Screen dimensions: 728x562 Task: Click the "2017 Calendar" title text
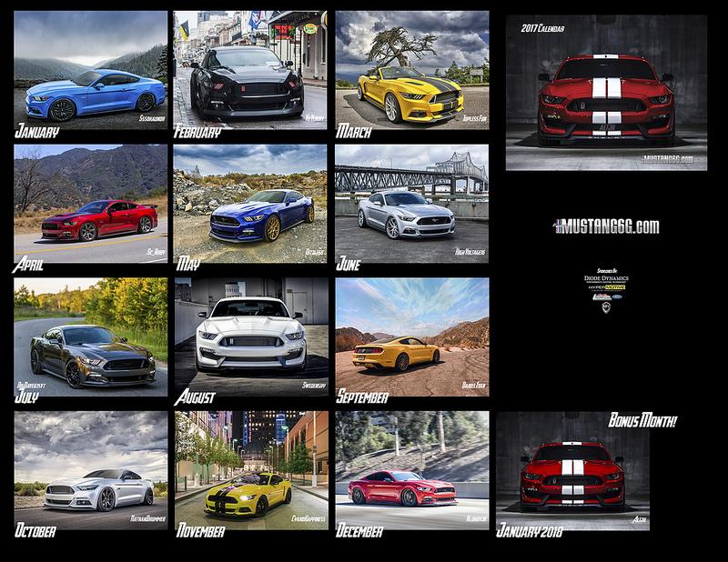click(x=542, y=29)
